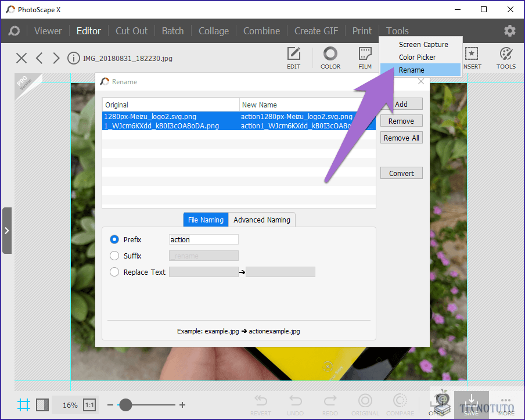The height and width of the screenshot is (420, 525).
Task: Click the Add button
Action: 401,104
